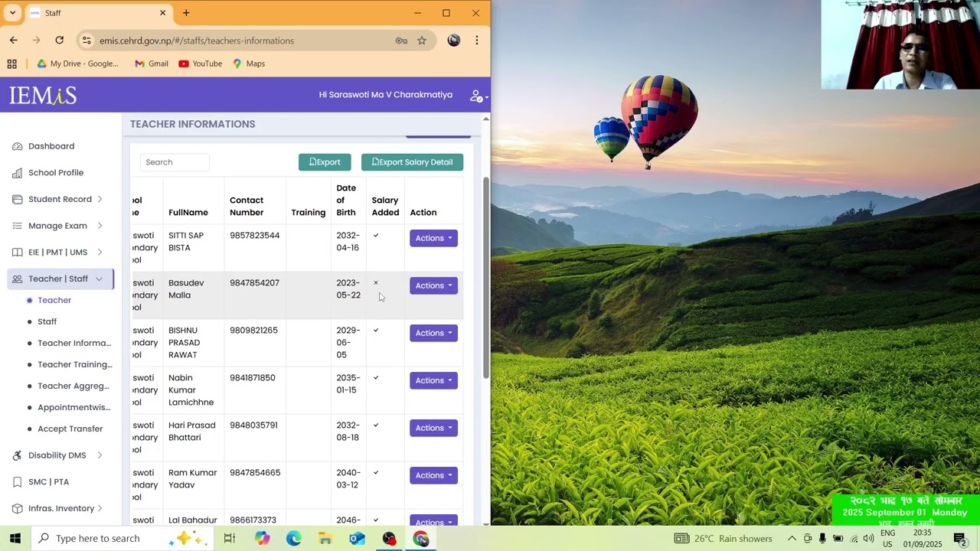Reload the browser page
This screenshot has width=980, height=551.
59,41
